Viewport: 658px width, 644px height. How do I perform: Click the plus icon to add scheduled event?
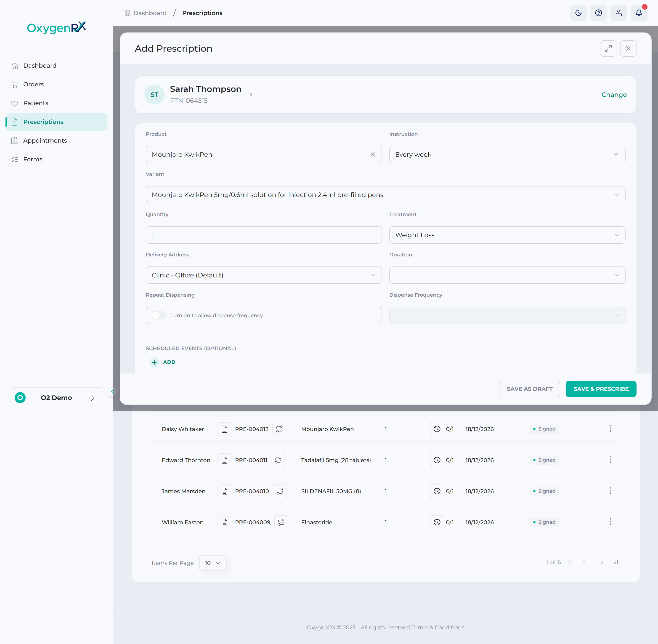point(154,362)
